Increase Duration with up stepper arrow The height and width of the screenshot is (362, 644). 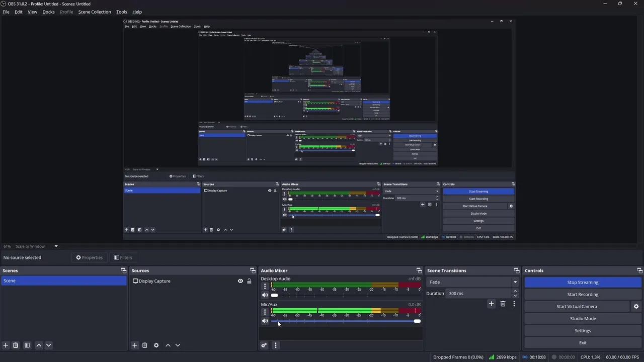coord(515,291)
